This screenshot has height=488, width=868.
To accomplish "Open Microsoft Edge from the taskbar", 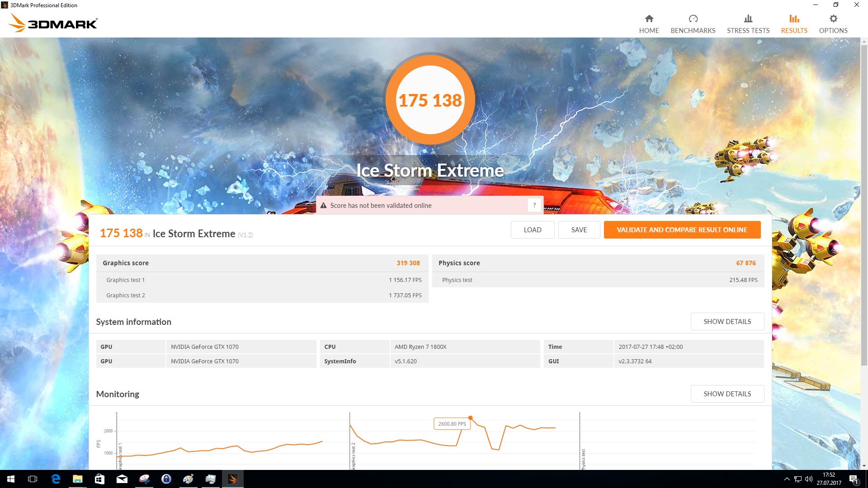I will (56, 479).
